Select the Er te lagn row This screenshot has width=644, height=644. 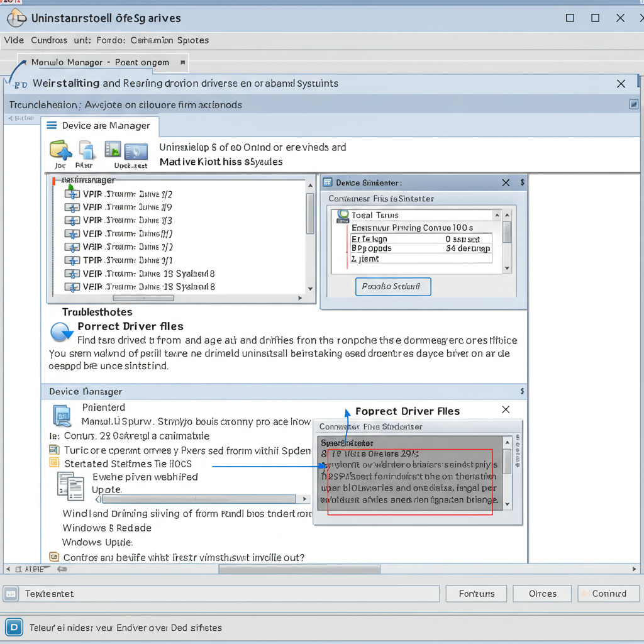coord(421,238)
